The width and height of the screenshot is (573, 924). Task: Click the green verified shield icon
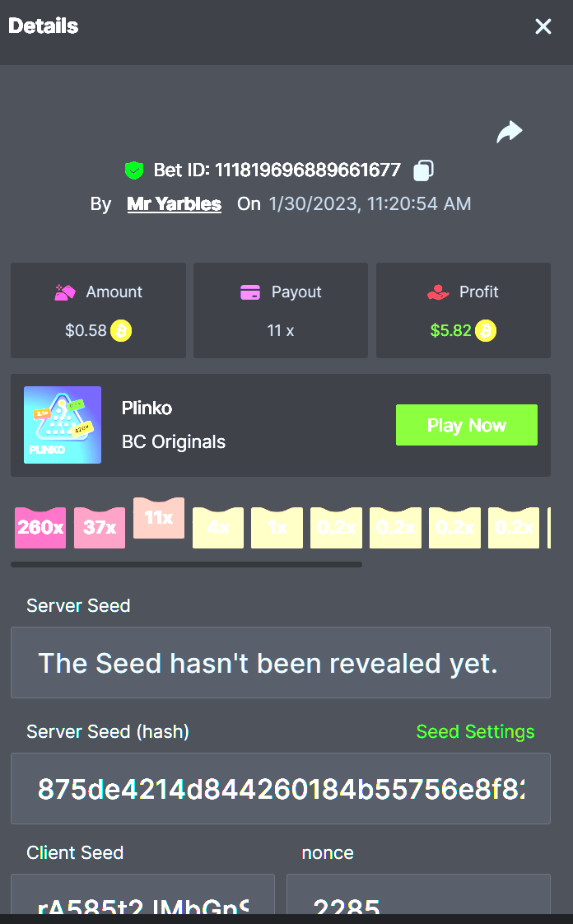(x=134, y=170)
